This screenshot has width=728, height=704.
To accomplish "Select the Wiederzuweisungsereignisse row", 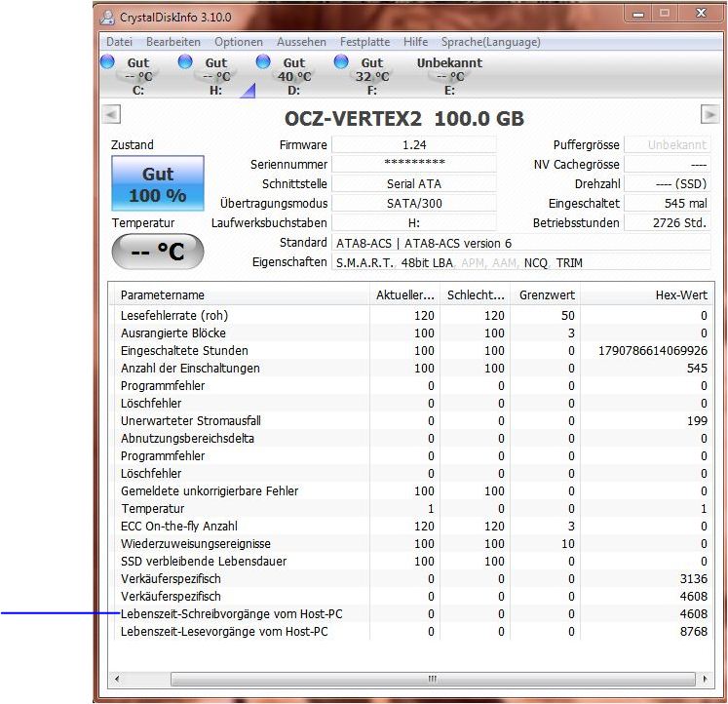I will [411, 544].
